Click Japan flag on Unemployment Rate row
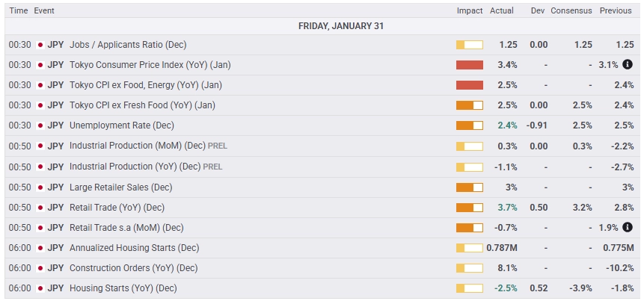This screenshot has width=644, height=301. 40,125
